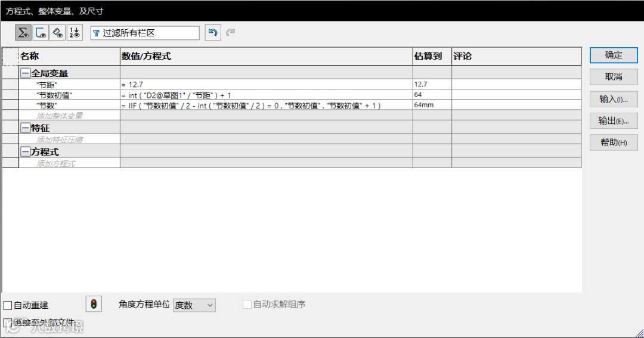Screen dimensions: 644x338
Task: Open the Dimension View icon
Action: [57, 32]
